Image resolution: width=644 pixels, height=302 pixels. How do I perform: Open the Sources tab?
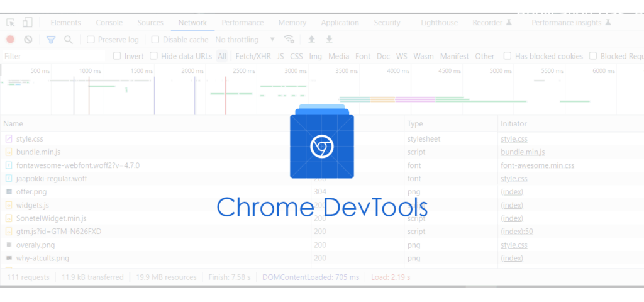[150, 23]
